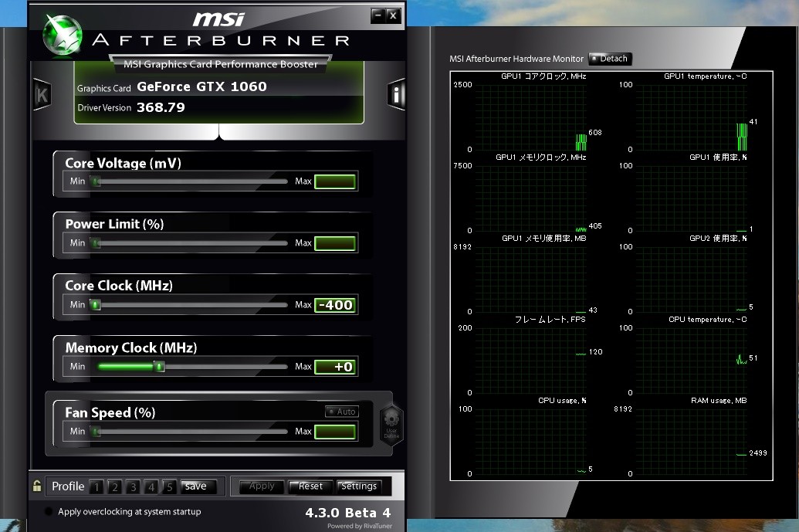Select Profile slot 3

click(133, 487)
